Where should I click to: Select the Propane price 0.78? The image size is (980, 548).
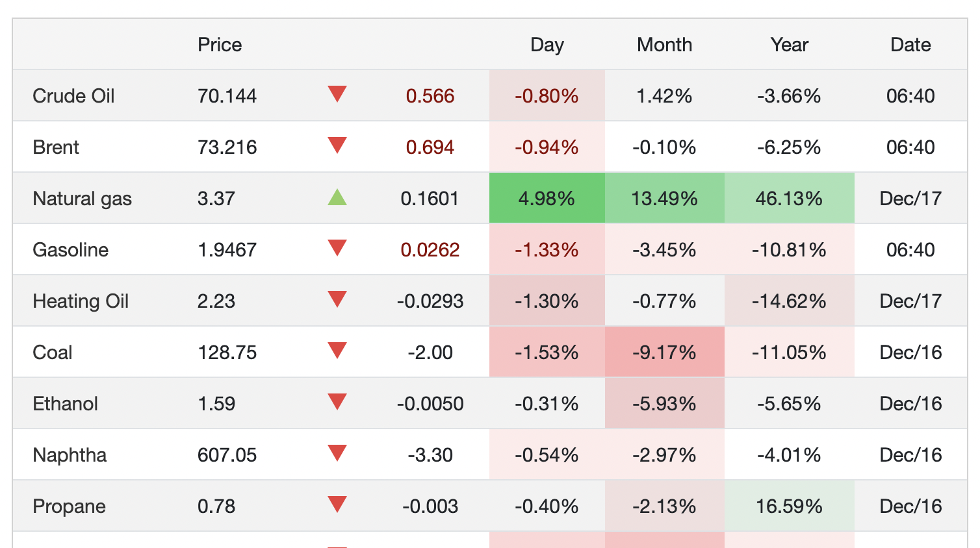(216, 506)
